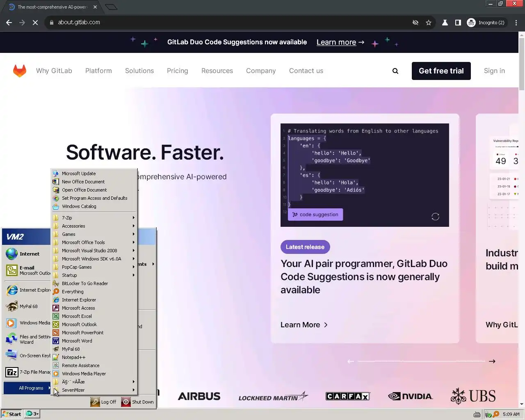525x420 pixels.
Task: Expand Microsoft Visual Studio 2008 folder
Action: 94,251
